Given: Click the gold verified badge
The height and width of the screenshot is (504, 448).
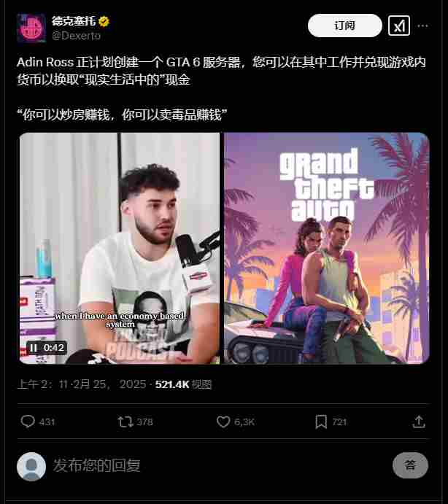Looking at the screenshot, I should 104,22.
